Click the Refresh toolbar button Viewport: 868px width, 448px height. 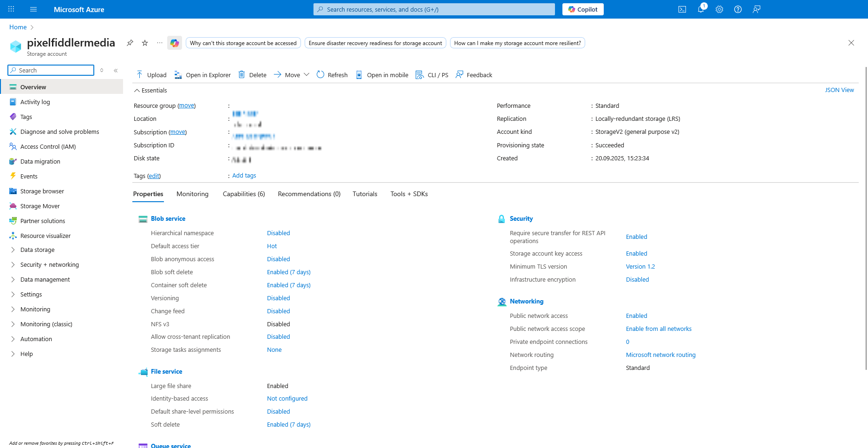pos(332,75)
